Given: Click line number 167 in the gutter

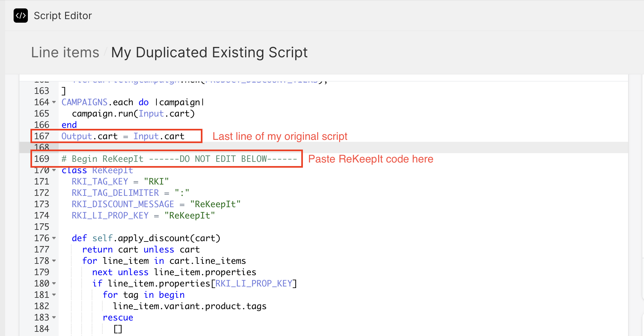Looking at the screenshot, I should click(x=42, y=136).
